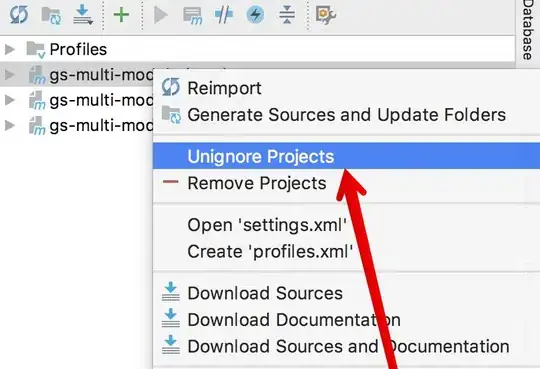Click Download Sources toolbar icon
Image resolution: width=540 pixels, height=369 pixels.
83,15
